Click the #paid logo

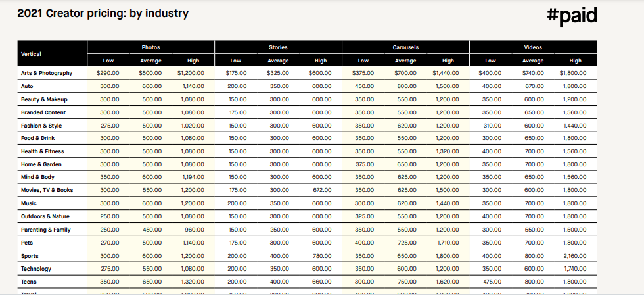[x=572, y=16]
